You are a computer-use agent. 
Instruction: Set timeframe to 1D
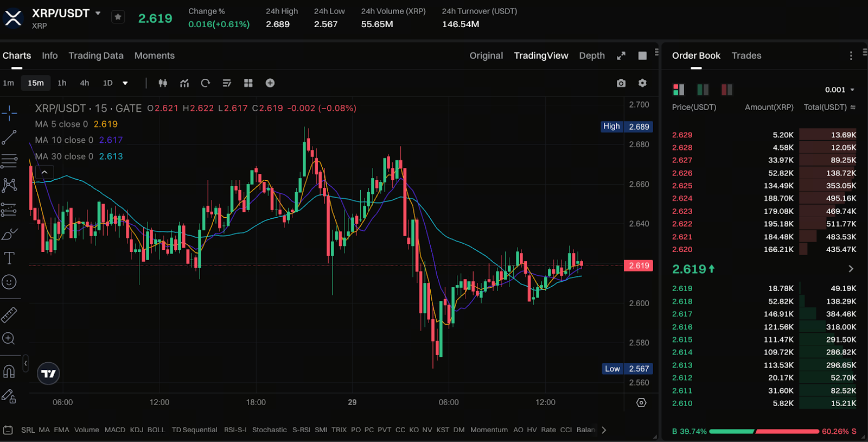[108, 83]
